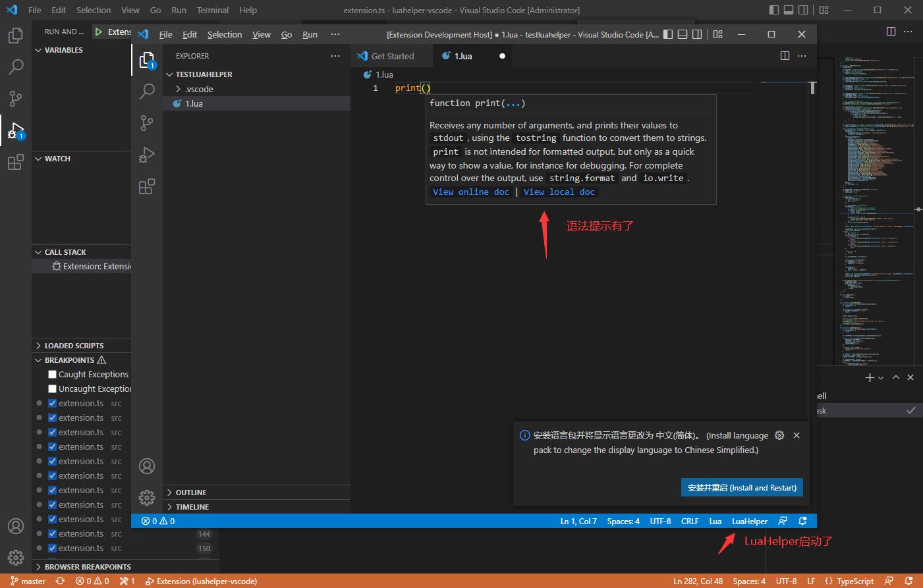Toggle primary sidebar in Extension Development Host title bar
The image size is (923, 588).
pyautogui.click(x=668, y=34)
